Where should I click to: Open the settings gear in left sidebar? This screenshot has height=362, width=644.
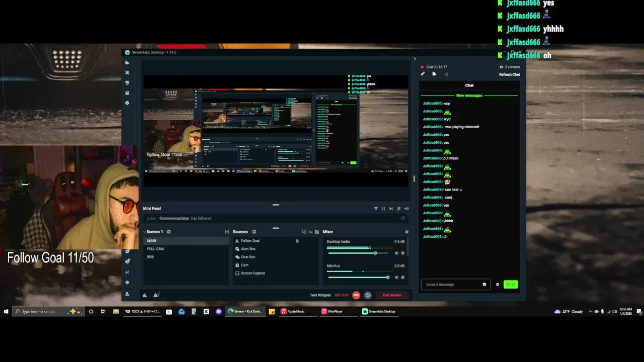[127, 283]
